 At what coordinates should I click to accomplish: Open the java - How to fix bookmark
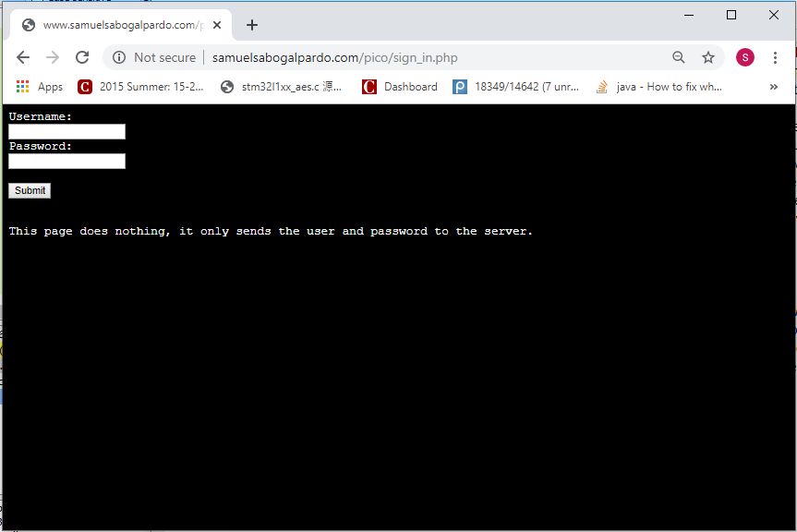pyautogui.click(x=658, y=87)
